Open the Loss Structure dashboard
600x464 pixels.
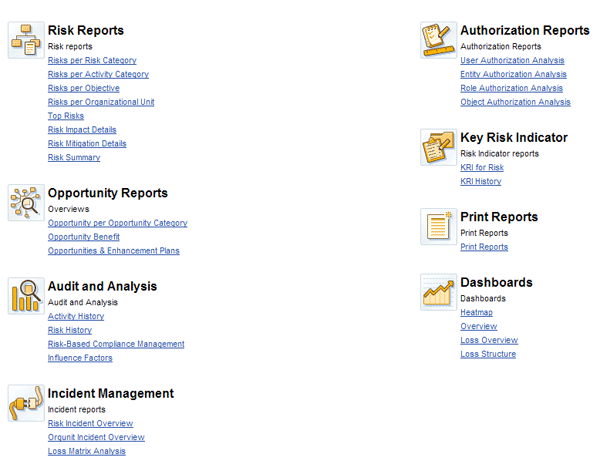click(488, 354)
